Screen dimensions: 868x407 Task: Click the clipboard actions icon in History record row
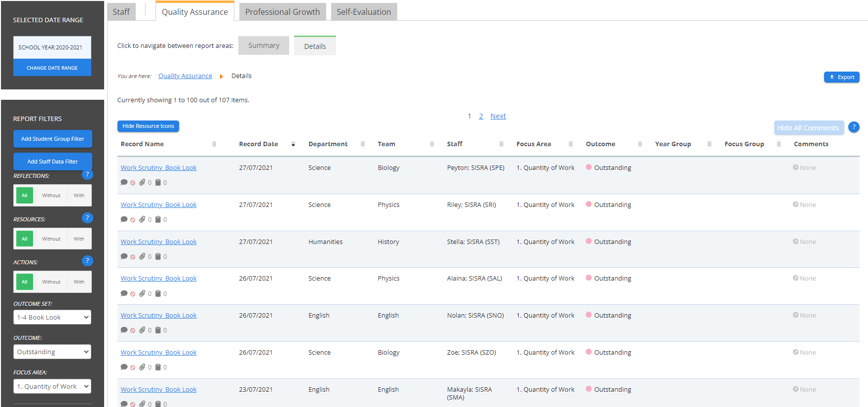point(158,256)
